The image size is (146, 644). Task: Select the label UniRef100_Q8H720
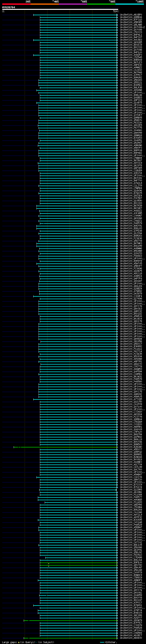(131, 480)
